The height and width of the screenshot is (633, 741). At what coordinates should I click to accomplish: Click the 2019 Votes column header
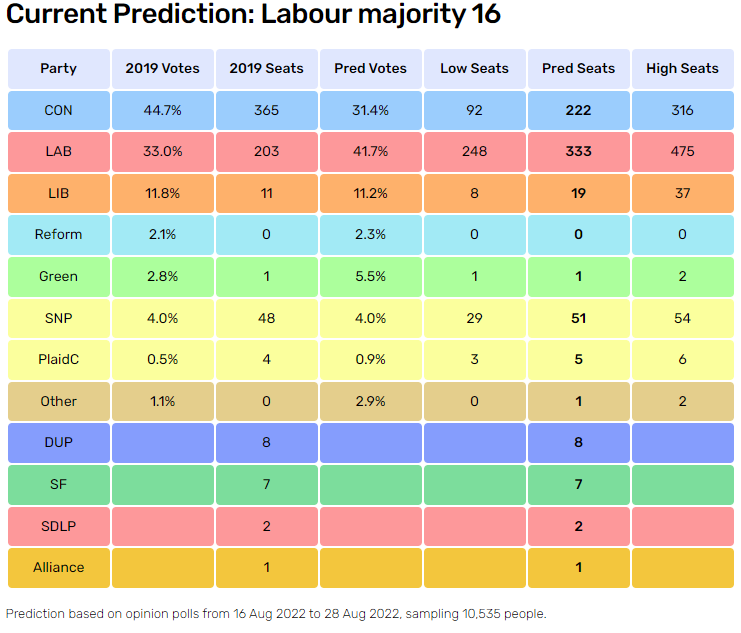162,69
